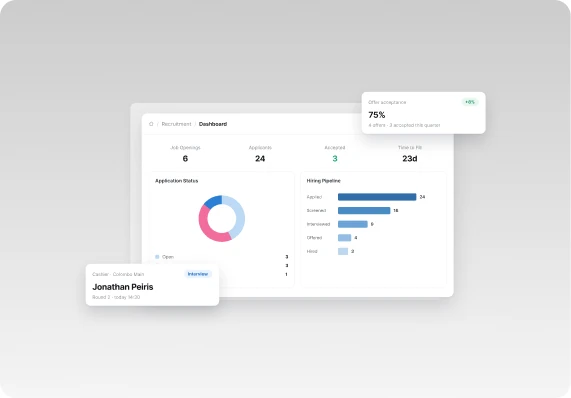Click the Time to Fill value 23d
This screenshot has height=398, width=571.
[x=410, y=158]
